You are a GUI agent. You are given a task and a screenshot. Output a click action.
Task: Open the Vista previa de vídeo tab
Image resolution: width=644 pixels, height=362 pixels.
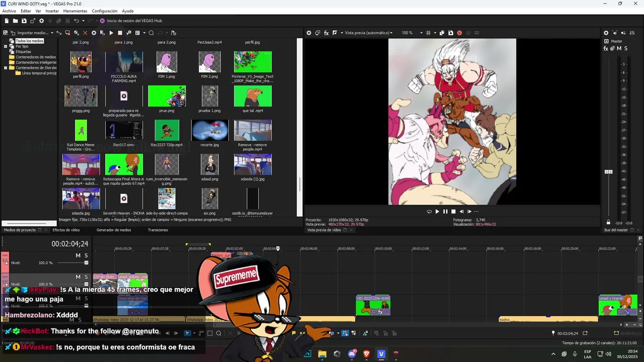tap(324, 230)
